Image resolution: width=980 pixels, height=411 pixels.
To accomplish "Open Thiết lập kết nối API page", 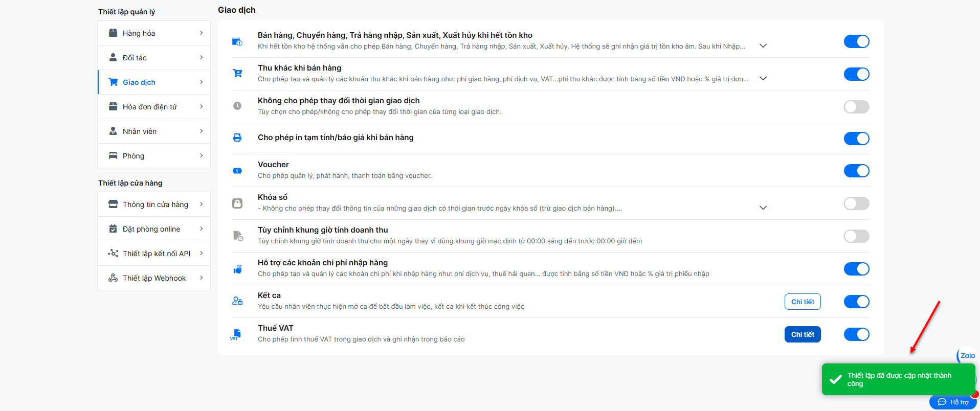I will [x=154, y=254].
